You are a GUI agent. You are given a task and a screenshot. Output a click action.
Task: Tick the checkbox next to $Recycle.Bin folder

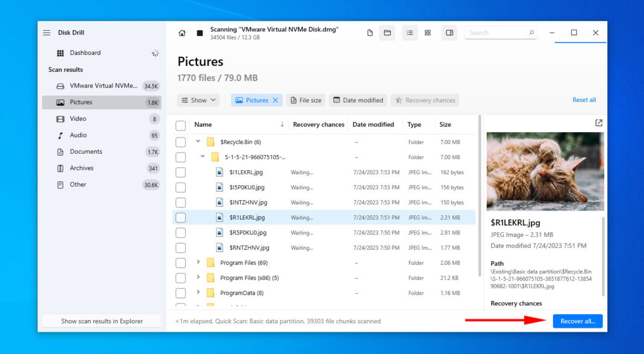(x=180, y=142)
